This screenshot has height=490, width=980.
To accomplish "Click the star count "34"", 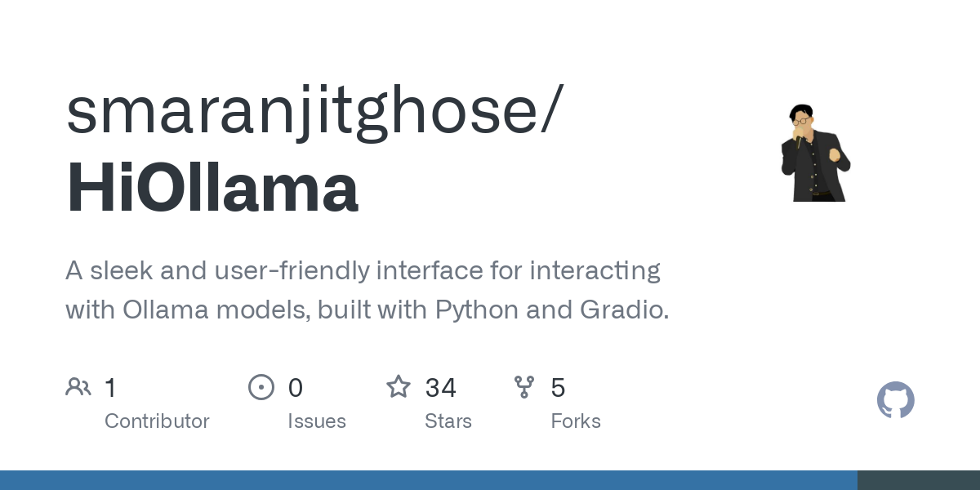I will pyautogui.click(x=441, y=388).
